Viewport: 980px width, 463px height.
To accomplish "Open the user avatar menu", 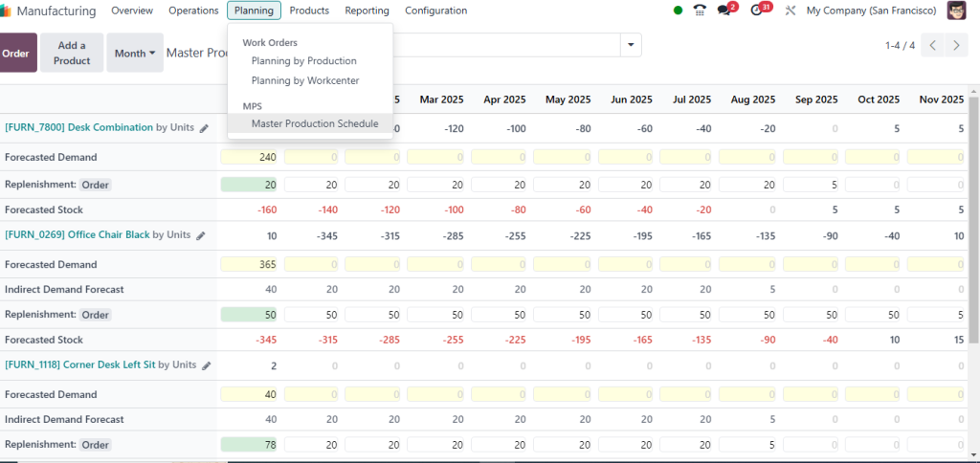I will [x=956, y=11].
